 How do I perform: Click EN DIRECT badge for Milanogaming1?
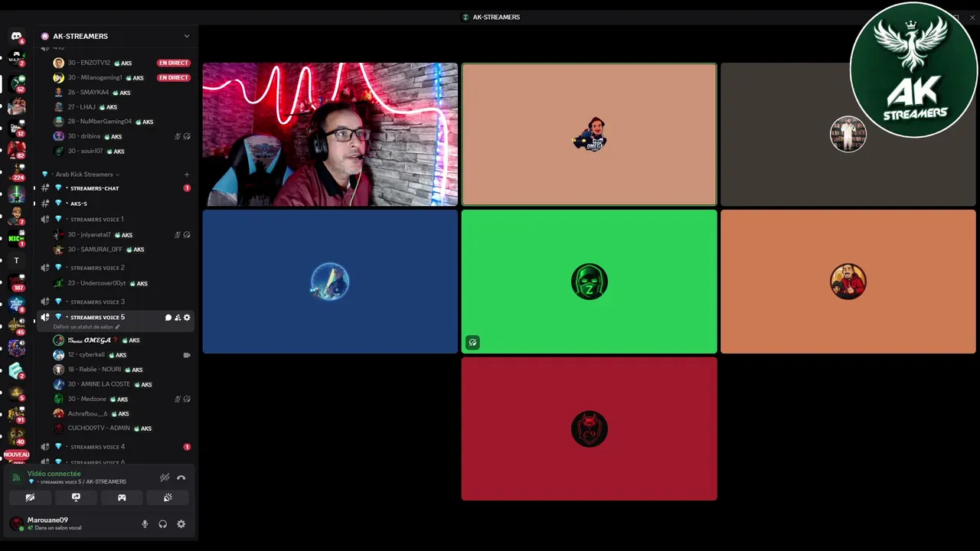pyautogui.click(x=174, y=77)
